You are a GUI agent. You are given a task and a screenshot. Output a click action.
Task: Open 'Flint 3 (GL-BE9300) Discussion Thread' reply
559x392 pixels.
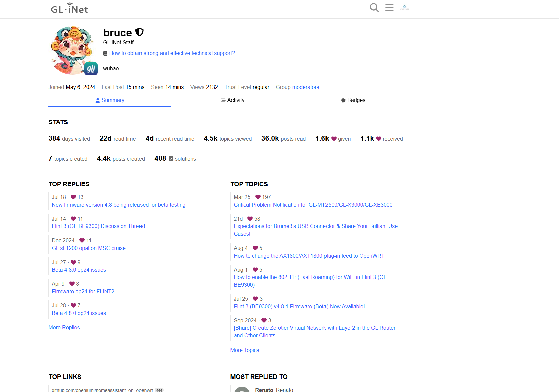98,226
